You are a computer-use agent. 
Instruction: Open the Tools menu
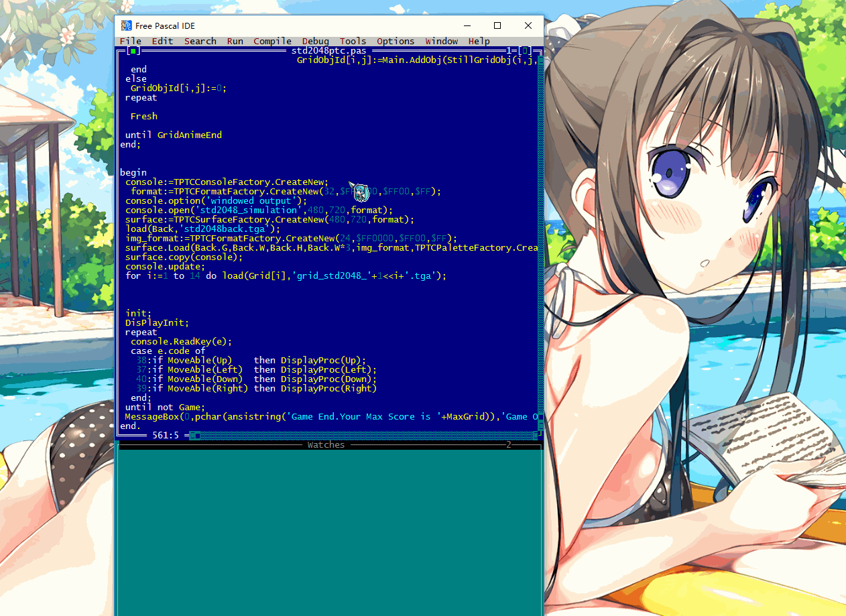coord(353,41)
